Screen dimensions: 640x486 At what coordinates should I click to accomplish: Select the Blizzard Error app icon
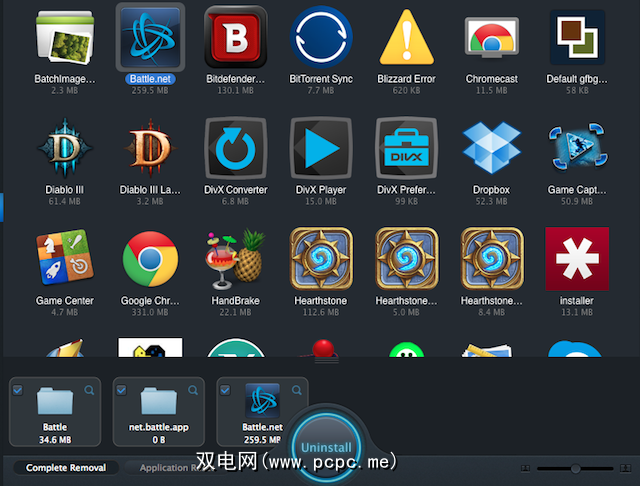click(x=407, y=37)
